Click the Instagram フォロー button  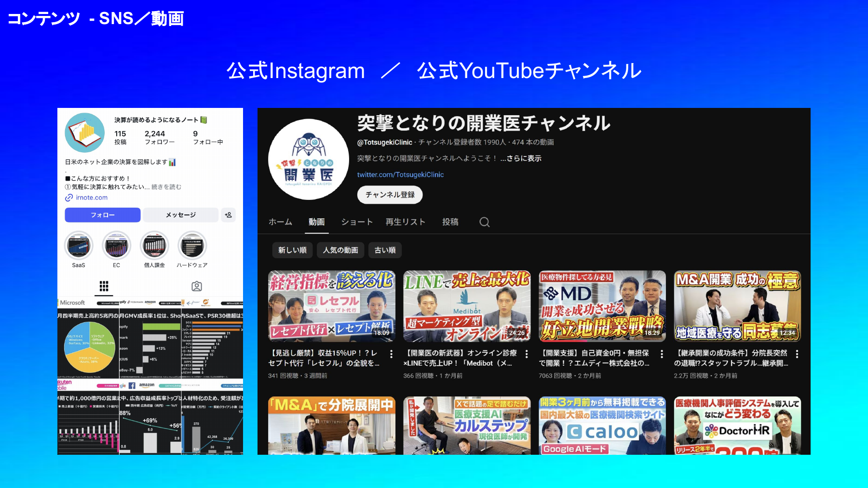103,215
